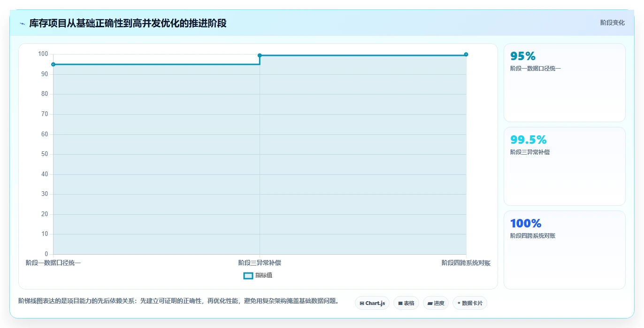
Task: Click the chart data point at 阶段四
Action: (466, 55)
